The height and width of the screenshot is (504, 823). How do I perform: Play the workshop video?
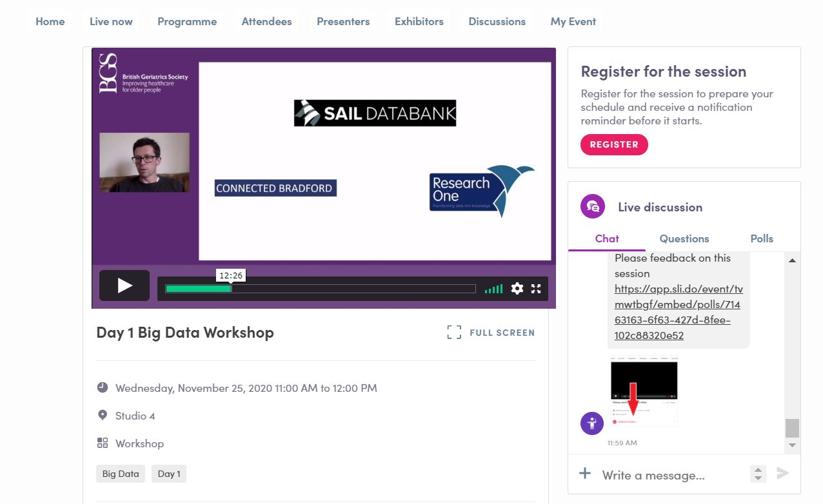pyautogui.click(x=124, y=286)
